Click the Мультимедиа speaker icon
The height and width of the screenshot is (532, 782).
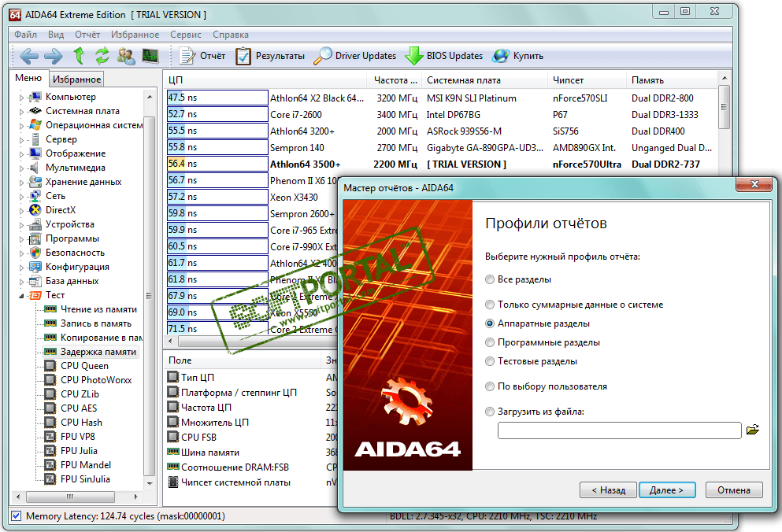click(35, 168)
